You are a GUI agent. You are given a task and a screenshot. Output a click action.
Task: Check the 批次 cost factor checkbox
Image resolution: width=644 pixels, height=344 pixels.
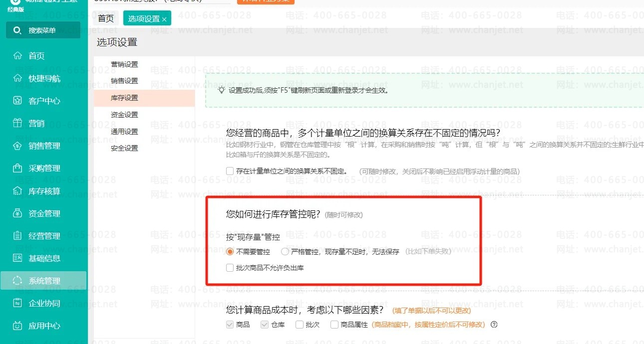point(300,325)
